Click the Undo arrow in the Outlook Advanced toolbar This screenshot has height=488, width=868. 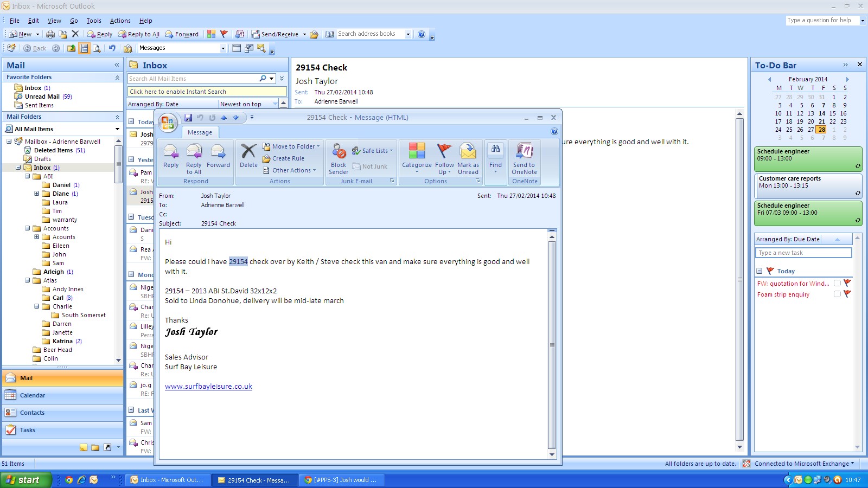(x=112, y=48)
